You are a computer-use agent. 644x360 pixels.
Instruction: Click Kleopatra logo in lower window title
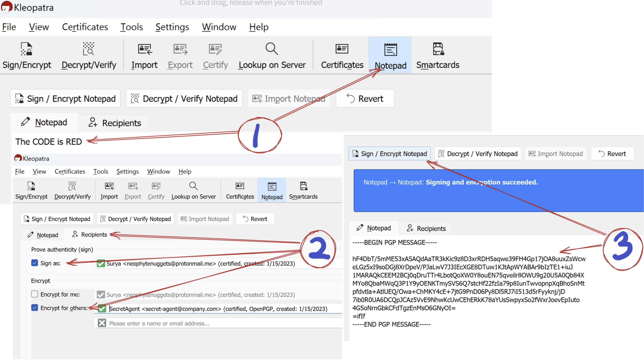pos(18,158)
